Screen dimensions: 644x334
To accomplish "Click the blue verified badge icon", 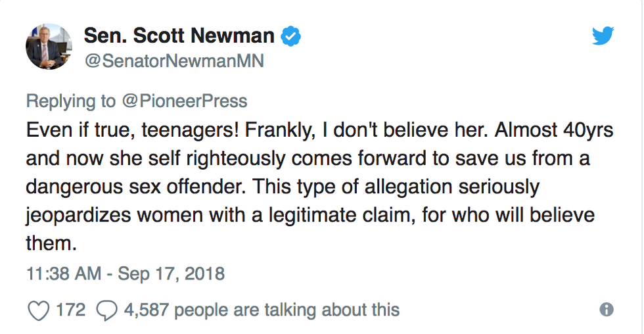I will [291, 37].
